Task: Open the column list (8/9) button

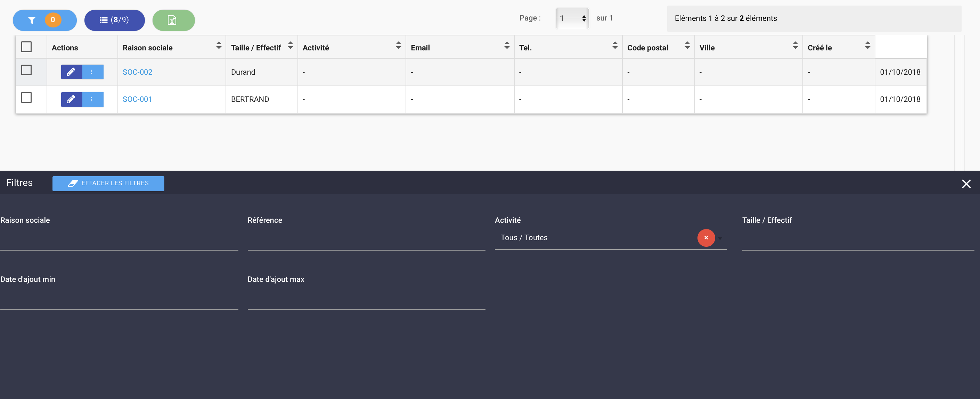Action: pos(114,20)
